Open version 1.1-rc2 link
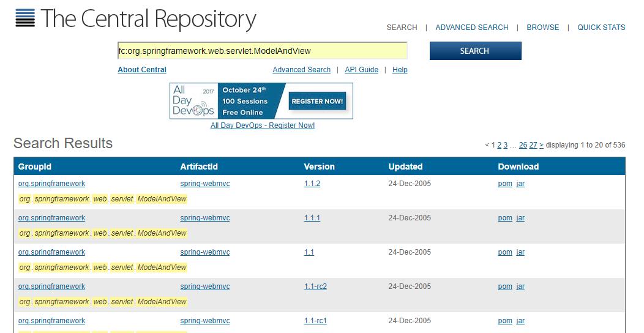 (x=315, y=286)
